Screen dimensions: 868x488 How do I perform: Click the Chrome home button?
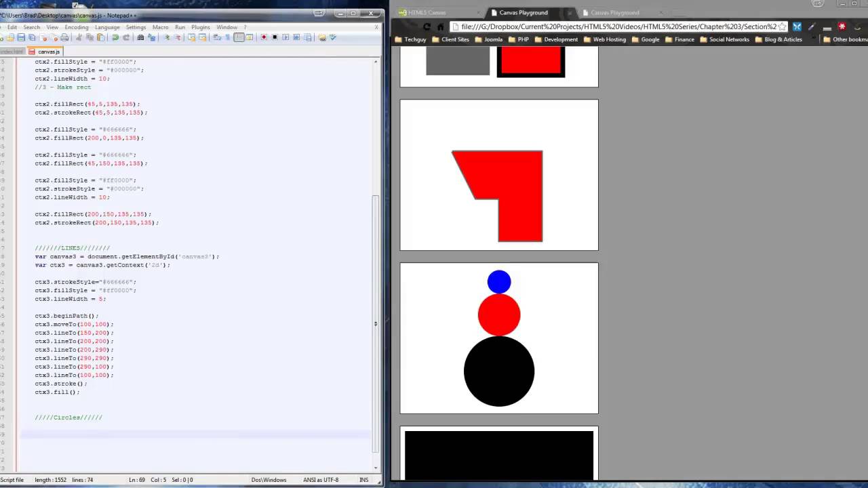tap(441, 26)
